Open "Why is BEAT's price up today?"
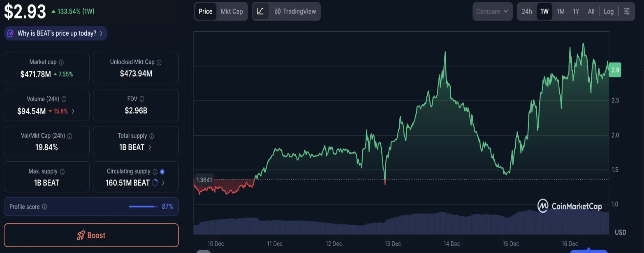Screen dimensions: 644x253 (56, 33)
